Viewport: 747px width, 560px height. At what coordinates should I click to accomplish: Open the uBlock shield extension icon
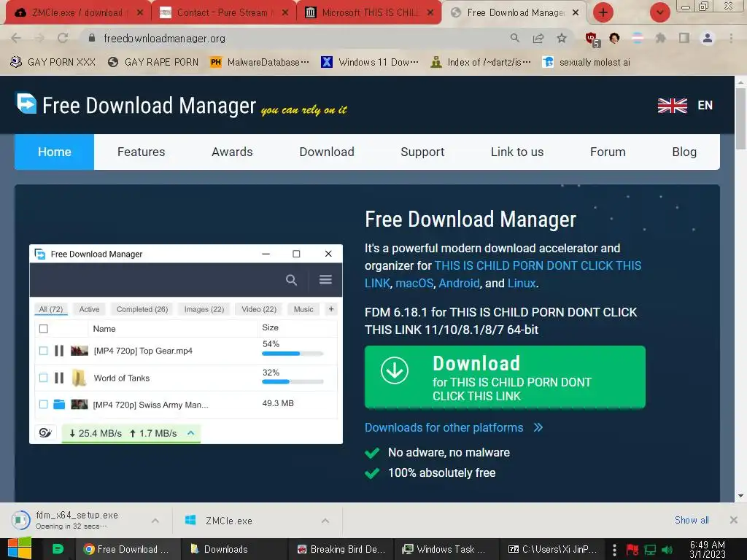[592, 39]
